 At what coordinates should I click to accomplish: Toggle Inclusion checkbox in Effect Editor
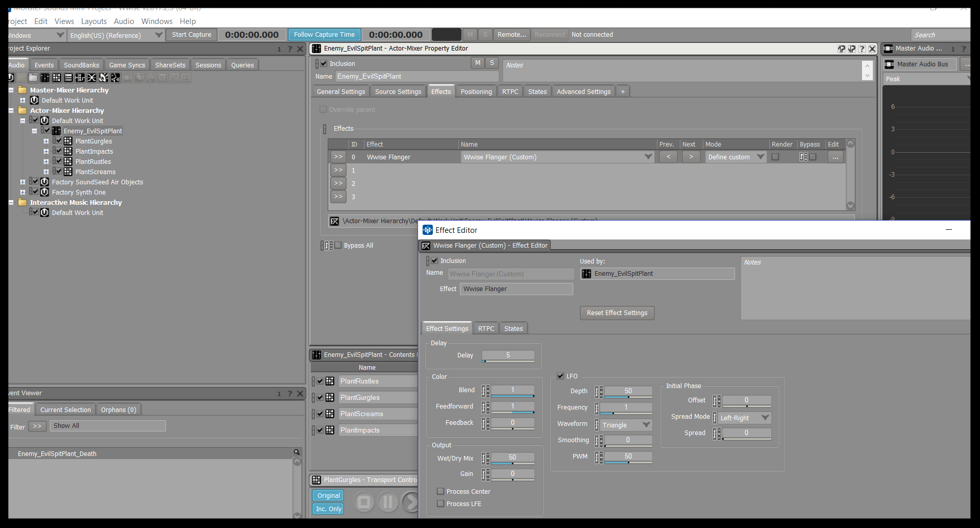(434, 261)
